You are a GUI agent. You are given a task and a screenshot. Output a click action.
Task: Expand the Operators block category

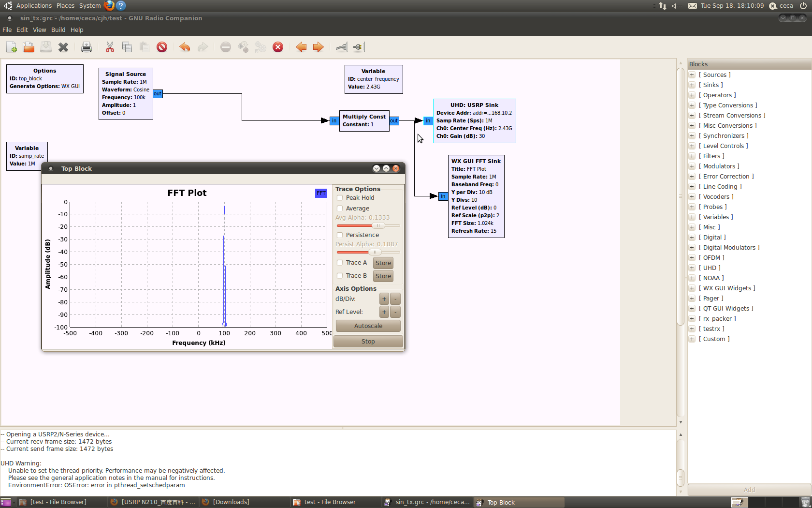point(692,95)
